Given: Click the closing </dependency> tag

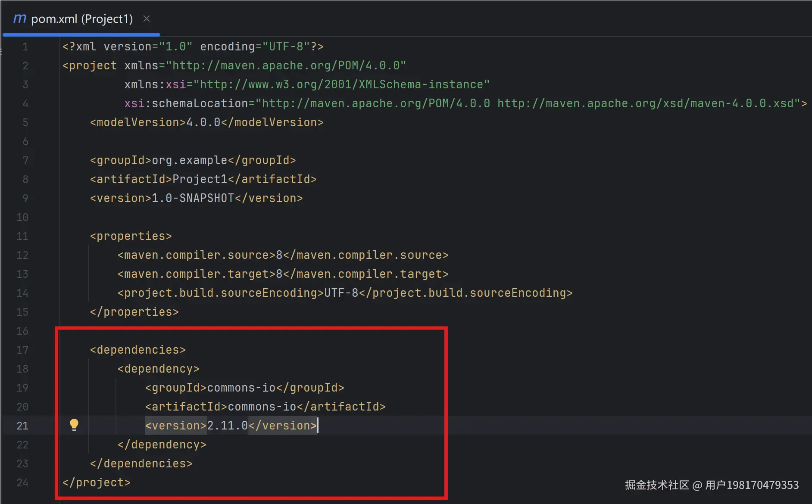Looking at the screenshot, I should (x=162, y=445).
